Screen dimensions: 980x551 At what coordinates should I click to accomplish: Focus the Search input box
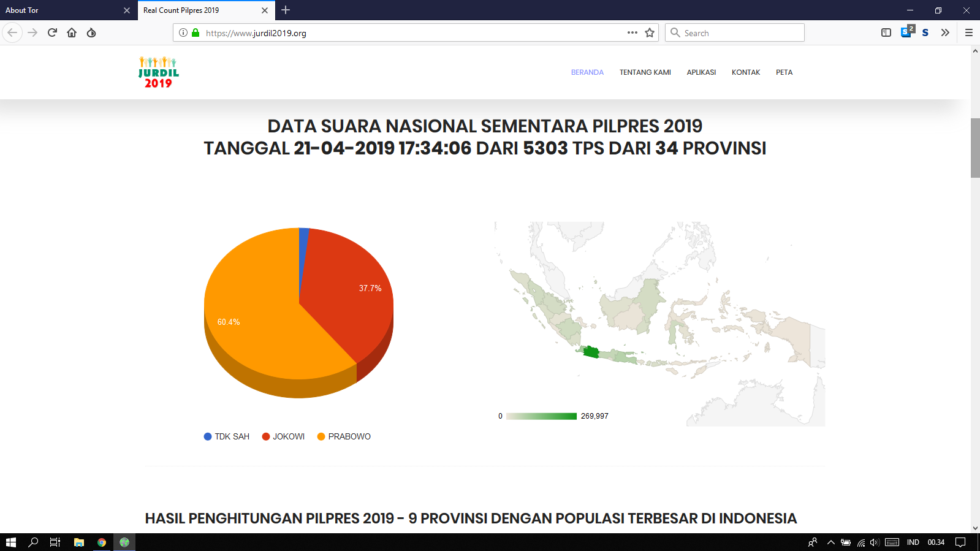click(x=735, y=32)
